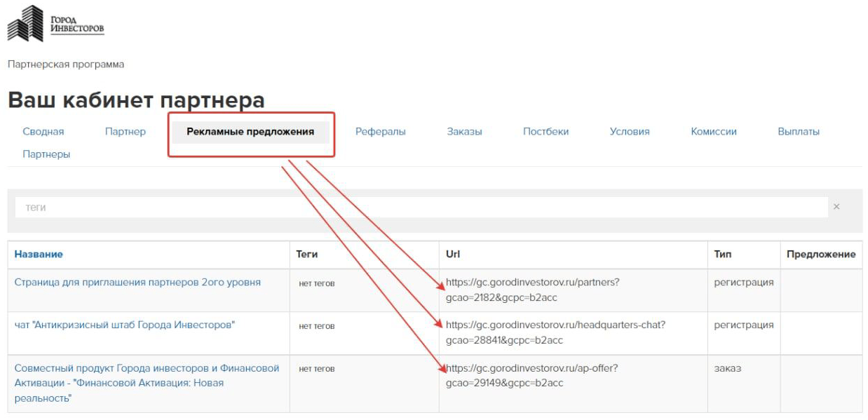The height and width of the screenshot is (420, 868).
Task: Select the Рекламные предложения tab
Action: 250,132
